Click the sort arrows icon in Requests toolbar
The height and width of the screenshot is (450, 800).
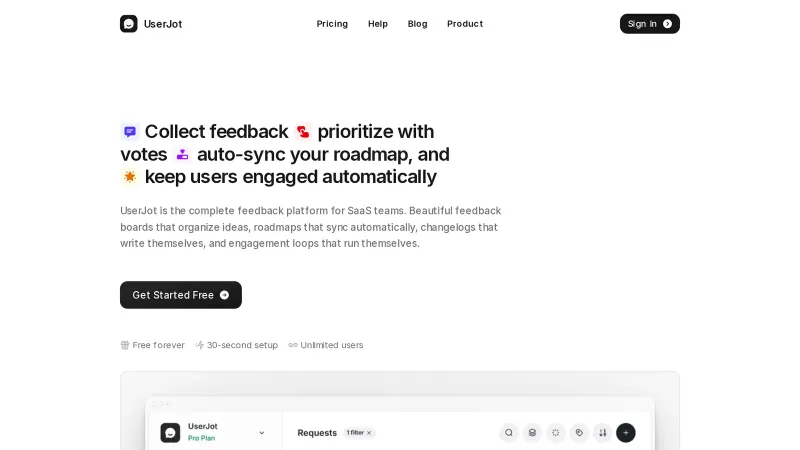point(602,433)
